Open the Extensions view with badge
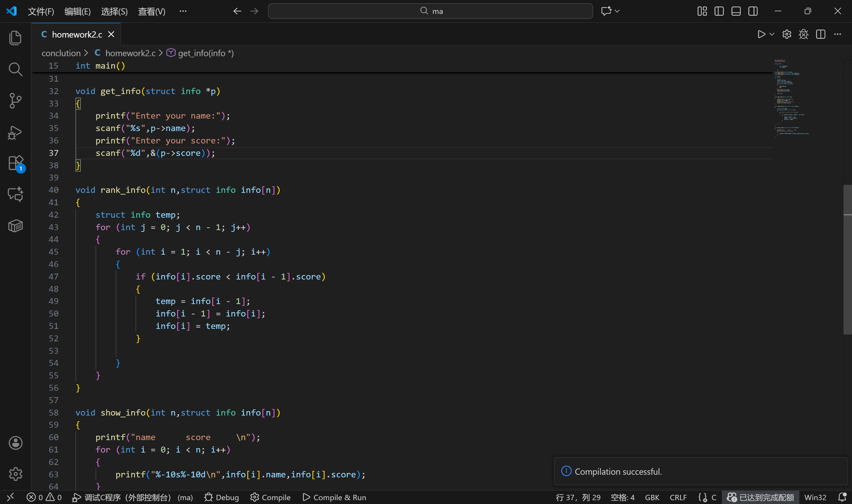 [15, 163]
